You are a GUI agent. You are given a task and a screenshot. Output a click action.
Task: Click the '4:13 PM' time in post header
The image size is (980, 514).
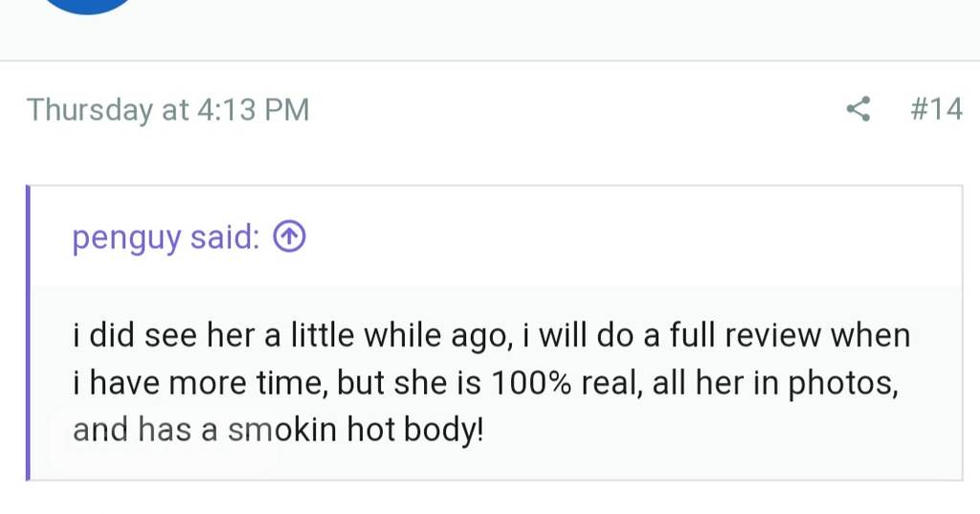click(253, 110)
